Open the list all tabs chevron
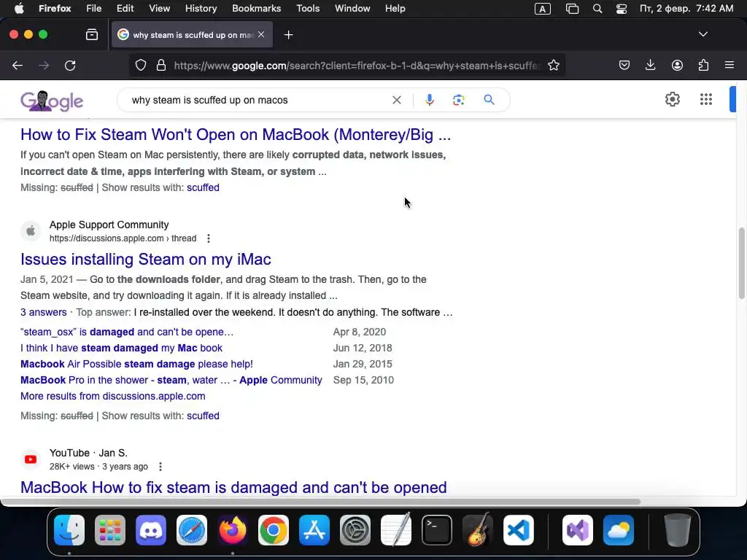The height and width of the screenshot is (560, 747). (x=703, y=34)
